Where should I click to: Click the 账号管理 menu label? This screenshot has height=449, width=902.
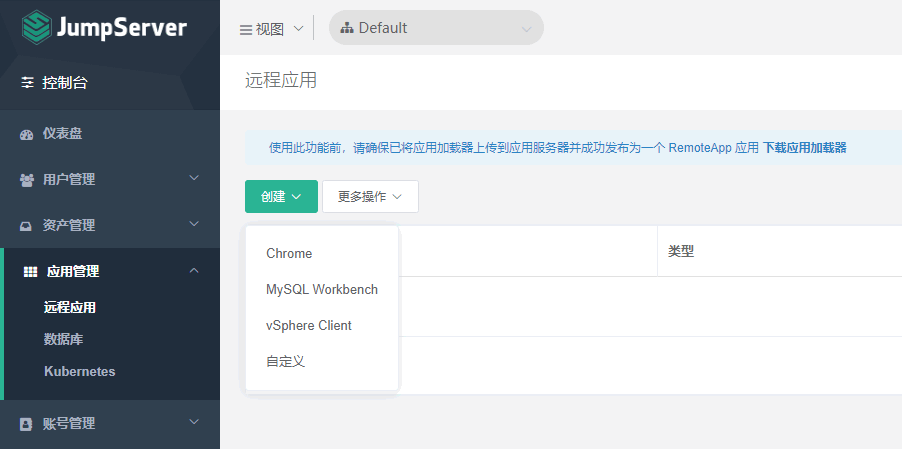[69, 424]
